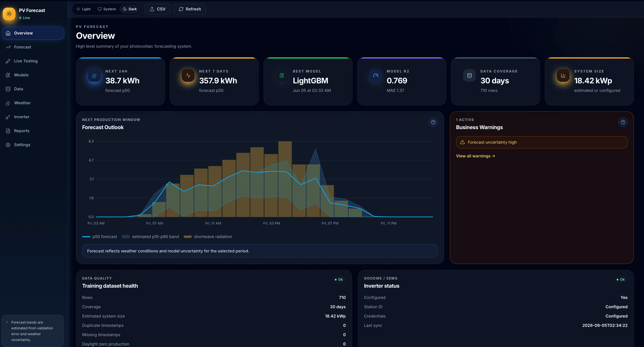Switch theme to System
Screen dimensions: 644x347
coord(107,9)
